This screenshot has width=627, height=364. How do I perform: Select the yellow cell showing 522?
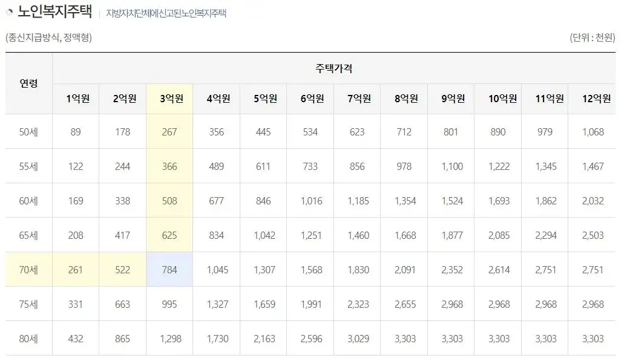coord(122,269)
